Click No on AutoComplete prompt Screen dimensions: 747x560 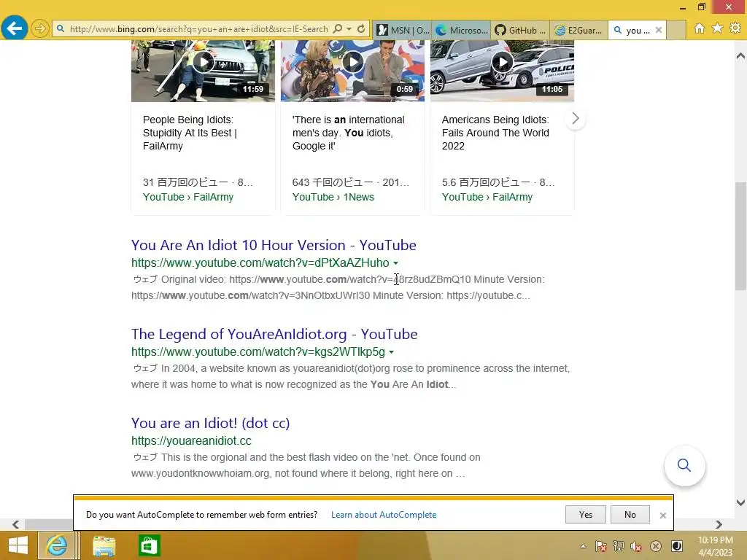coord(630,515)
